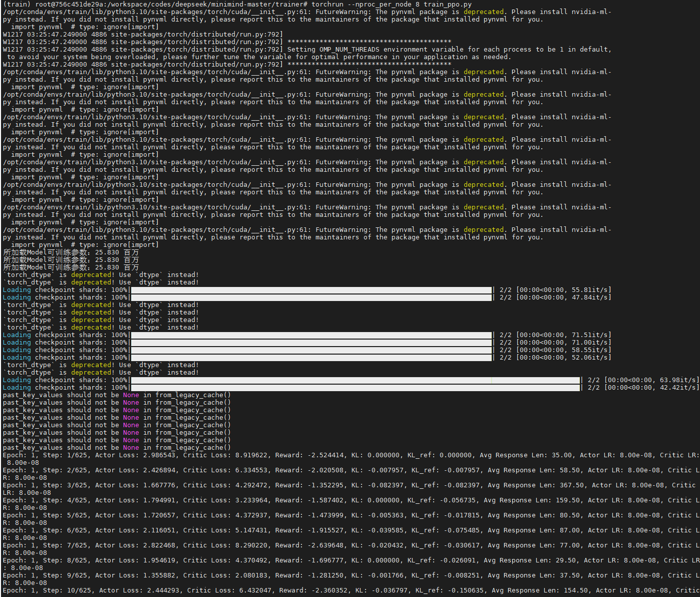Select the 'train_ppo.py' script name
Viewport: 700px width, 597px height.
coord(448,4)
